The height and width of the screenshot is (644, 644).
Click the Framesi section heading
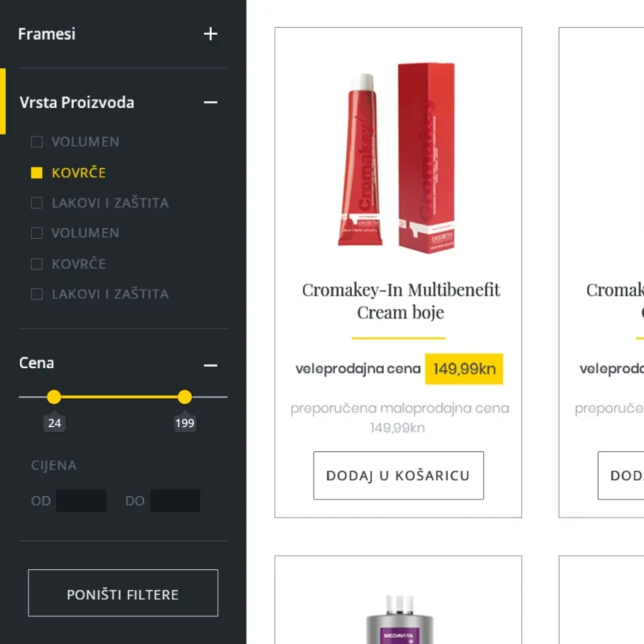tap(47, 34)
